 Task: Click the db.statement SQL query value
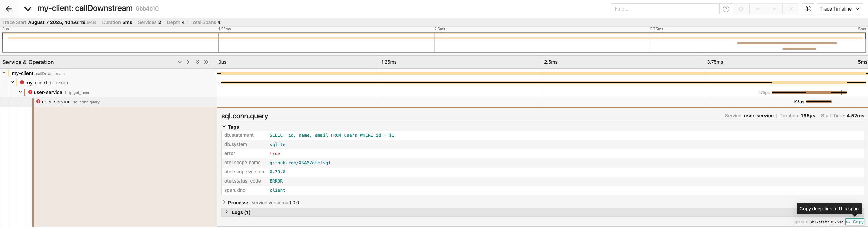[x=332, y=135]
